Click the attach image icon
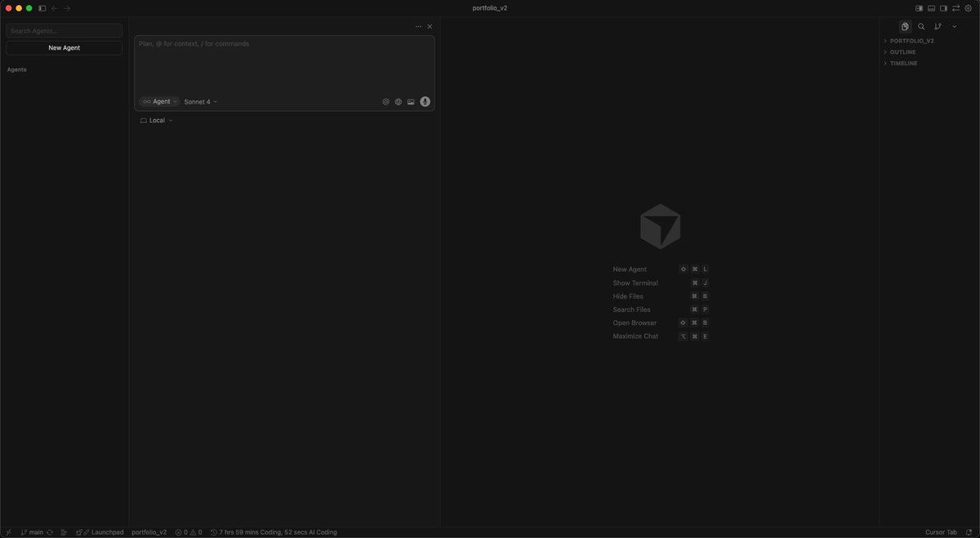The image size is (980, 538). (x=411, y=102)
